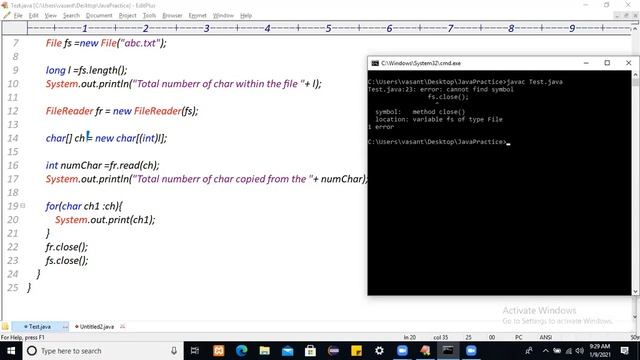This screenshot has width=640, height=360.
Task: Open Sticky Notes from the taskbar
Action: coord(356,351)
